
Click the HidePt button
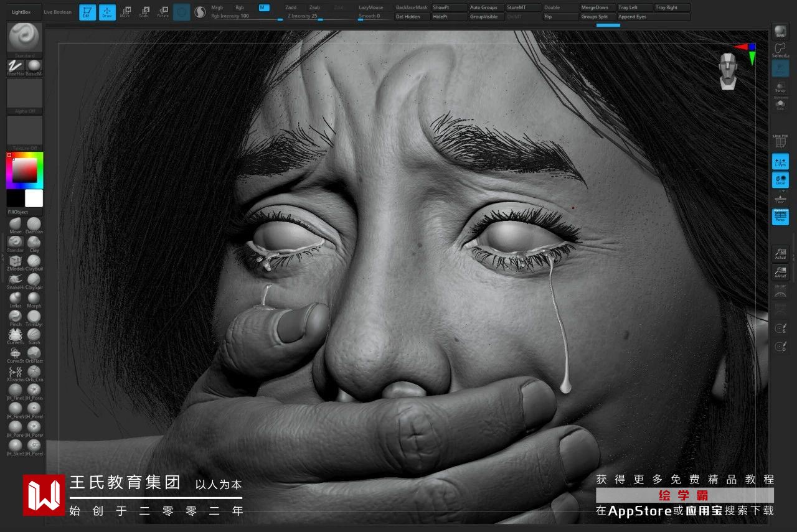point(449,17)
